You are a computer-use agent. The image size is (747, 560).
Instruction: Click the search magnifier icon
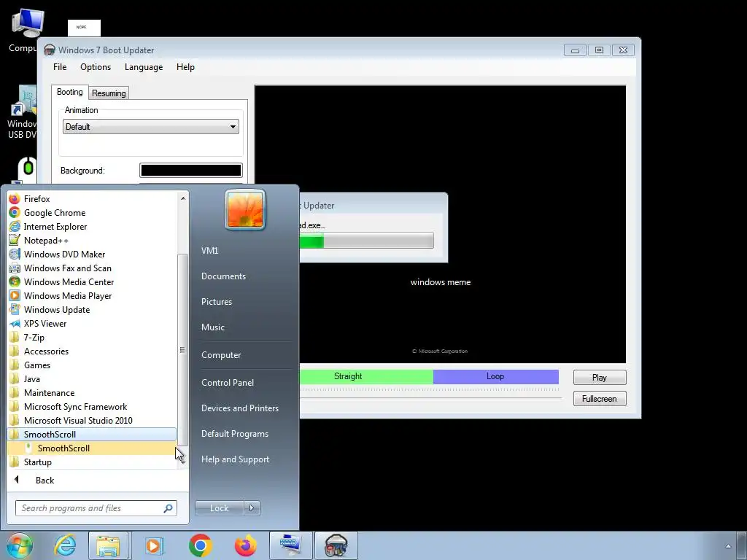(169, 508)
